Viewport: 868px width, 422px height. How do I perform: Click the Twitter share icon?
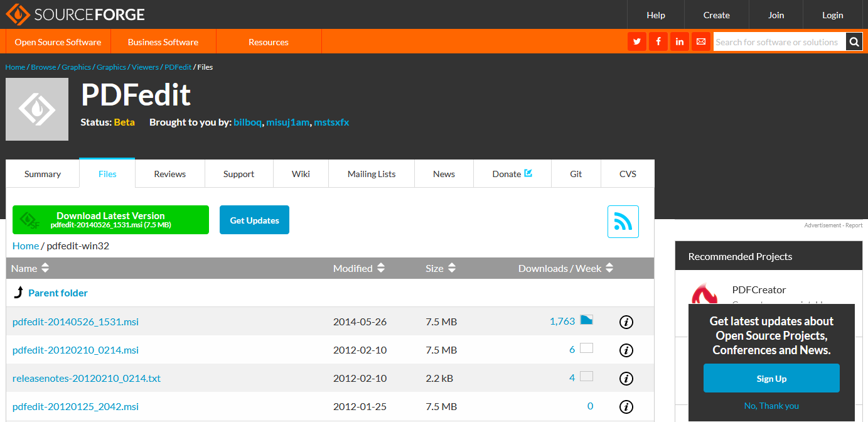tap(637, 42)
